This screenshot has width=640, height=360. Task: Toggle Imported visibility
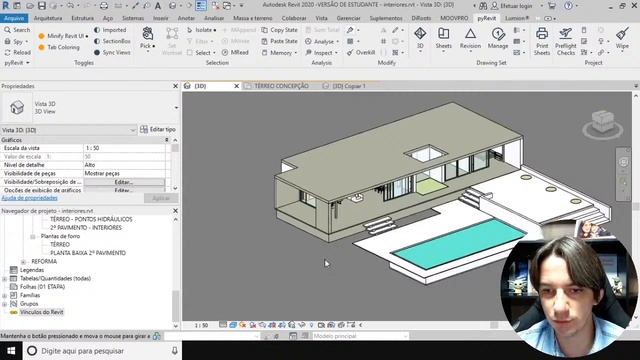pos(110,30)
